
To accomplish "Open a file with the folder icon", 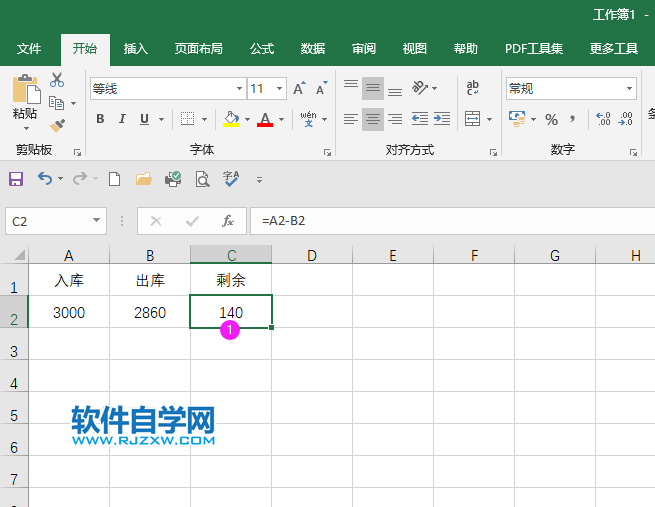I will 143,179.
